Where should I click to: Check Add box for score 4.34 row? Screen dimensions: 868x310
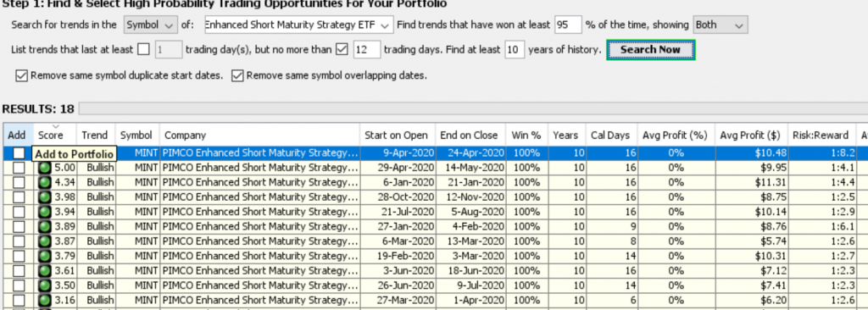click(x=19, y=182)
